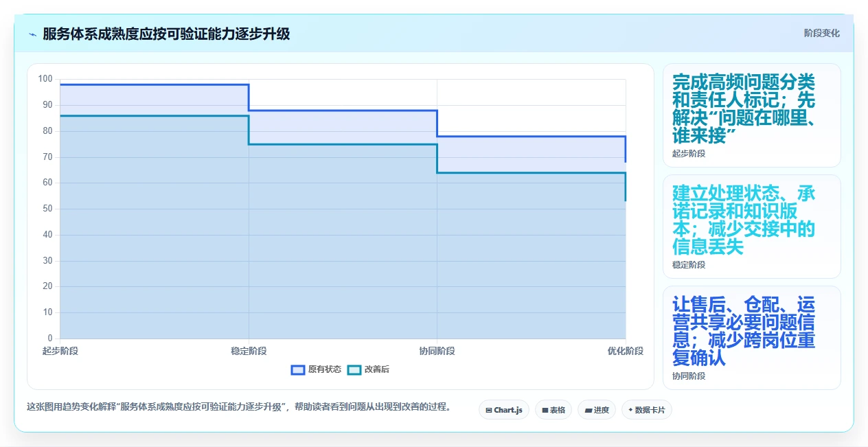
Task: Click the 100 y-axis value
Action: 45,79
